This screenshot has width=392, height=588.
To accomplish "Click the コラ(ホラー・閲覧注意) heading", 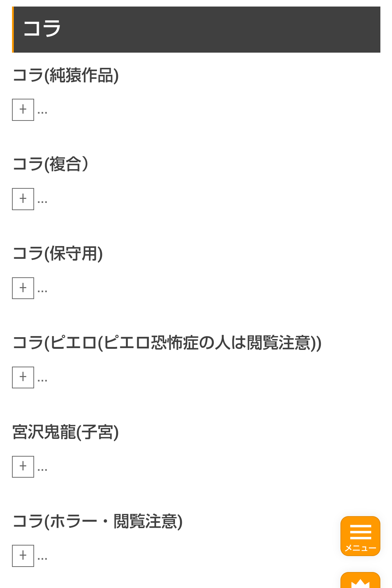I will pyautogui.click(x=97, y=521).
